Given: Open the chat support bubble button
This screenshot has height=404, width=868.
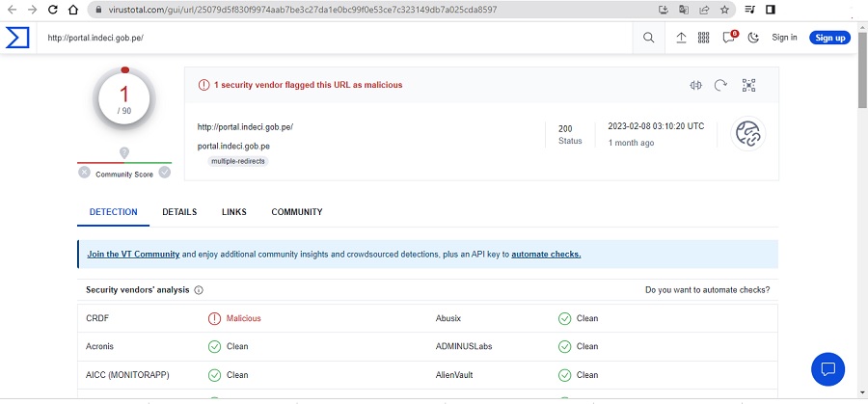Looking at the screenshot, I should (827, 368).
